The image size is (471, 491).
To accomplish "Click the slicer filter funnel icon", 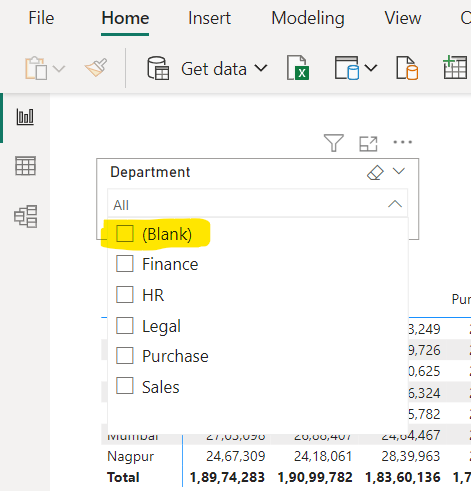I will click(334, 143).
